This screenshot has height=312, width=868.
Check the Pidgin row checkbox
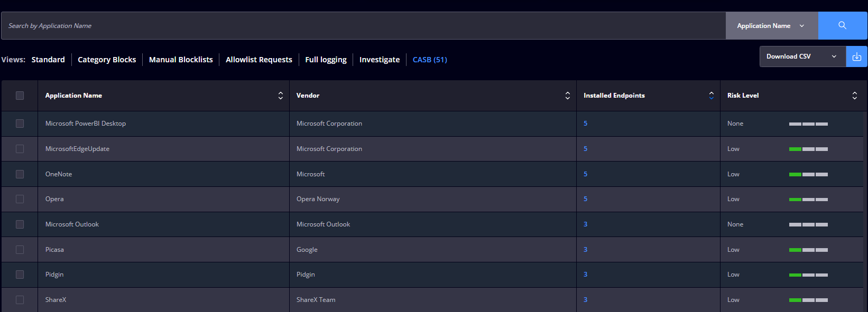pyautogui.click(x=20, y=275)
